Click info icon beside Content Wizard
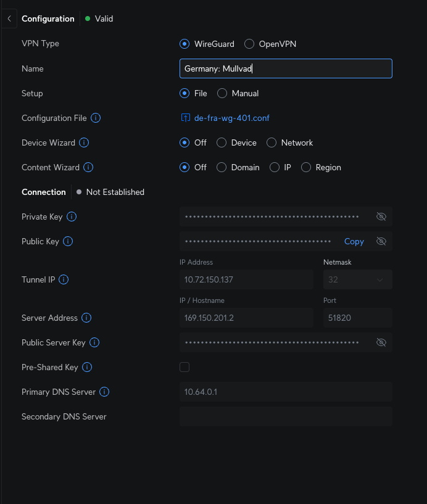 pos(89,167)
